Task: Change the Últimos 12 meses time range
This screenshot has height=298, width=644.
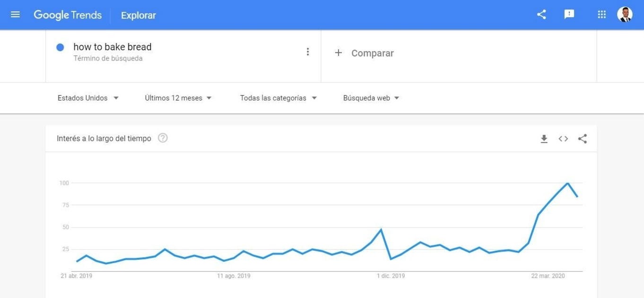Action: (178, 98)
